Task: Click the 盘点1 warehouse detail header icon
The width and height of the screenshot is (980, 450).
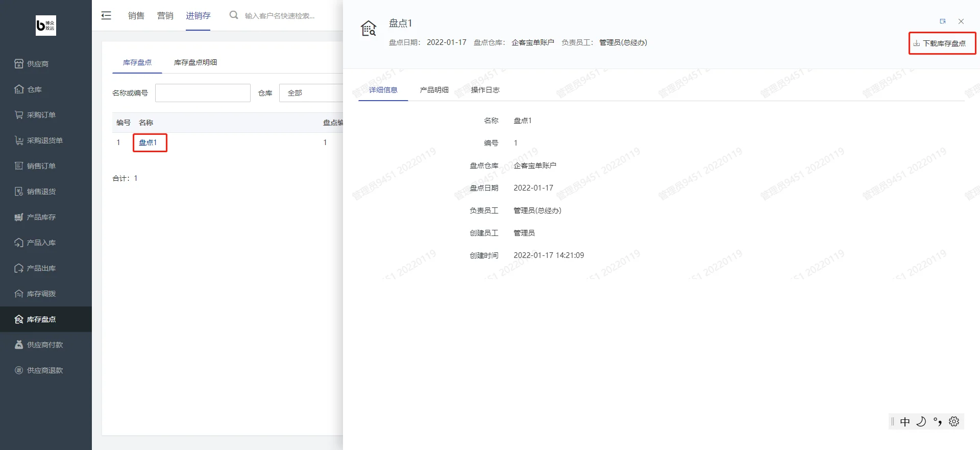Action: point(369,28)
